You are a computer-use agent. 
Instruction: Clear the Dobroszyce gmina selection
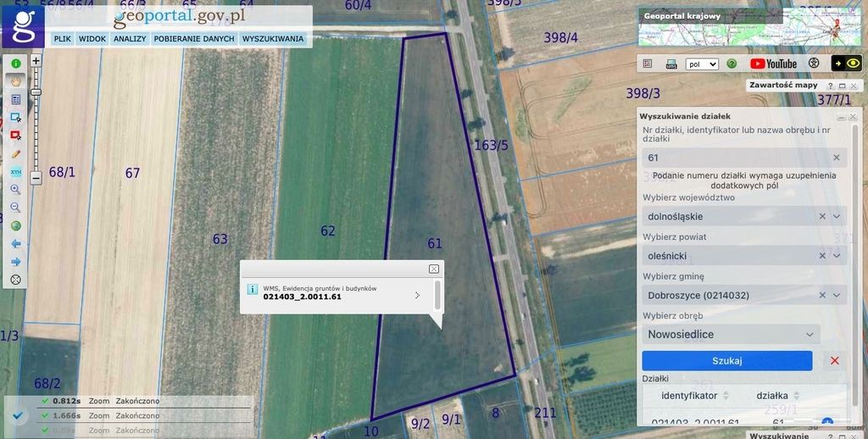point(822,295)
